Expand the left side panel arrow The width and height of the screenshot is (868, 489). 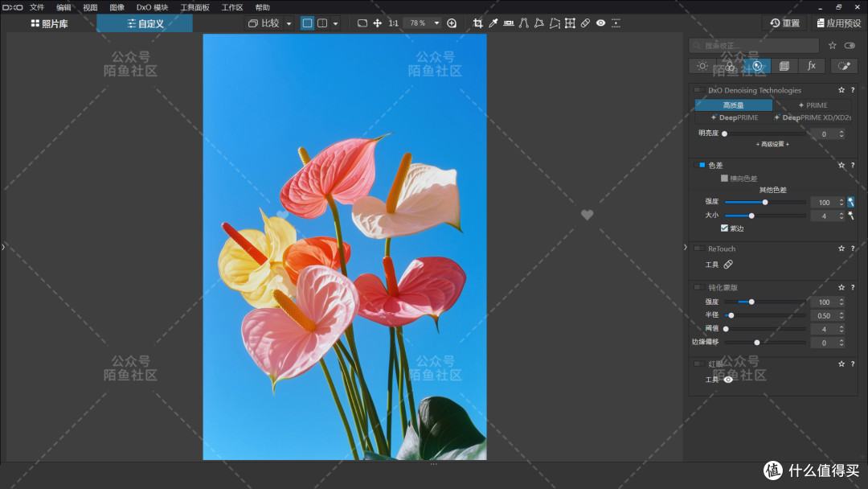(x=3, y=248)
